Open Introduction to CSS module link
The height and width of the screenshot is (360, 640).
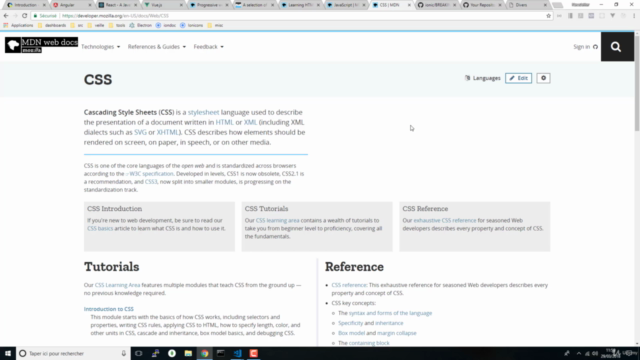tap(109, 309)
